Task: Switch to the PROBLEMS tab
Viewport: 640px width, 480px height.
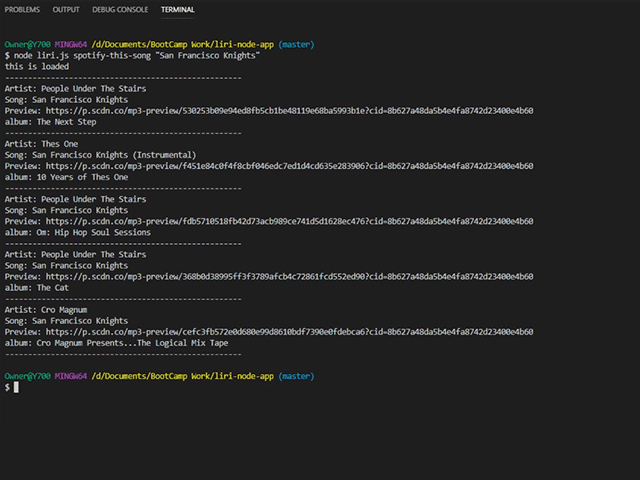Action: (24, 10)
